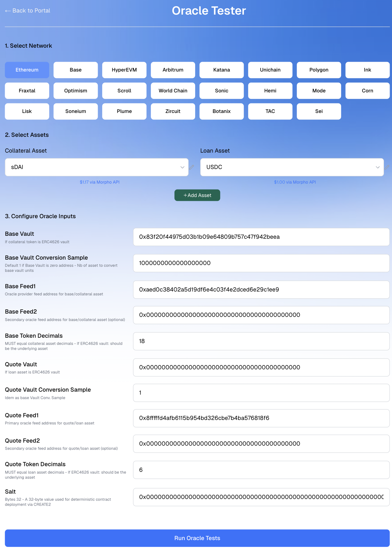This screenshot has width=392, height=552.
Task: Click the Quote Token Decimals field
Action: coord(261,470)
